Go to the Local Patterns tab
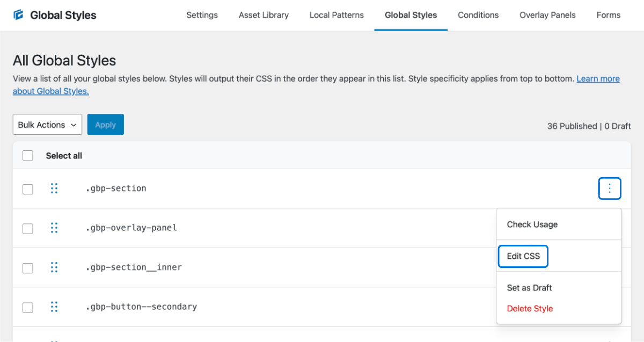644x342 pixels. tap(336, 15)
